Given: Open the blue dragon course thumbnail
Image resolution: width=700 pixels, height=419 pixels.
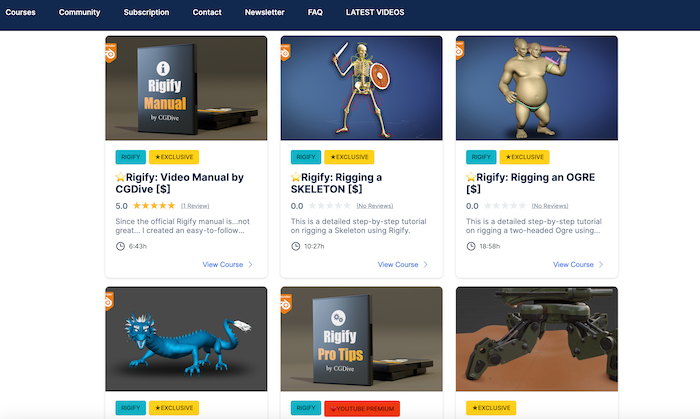Looking at the screenshot, I should pos(186,339).
